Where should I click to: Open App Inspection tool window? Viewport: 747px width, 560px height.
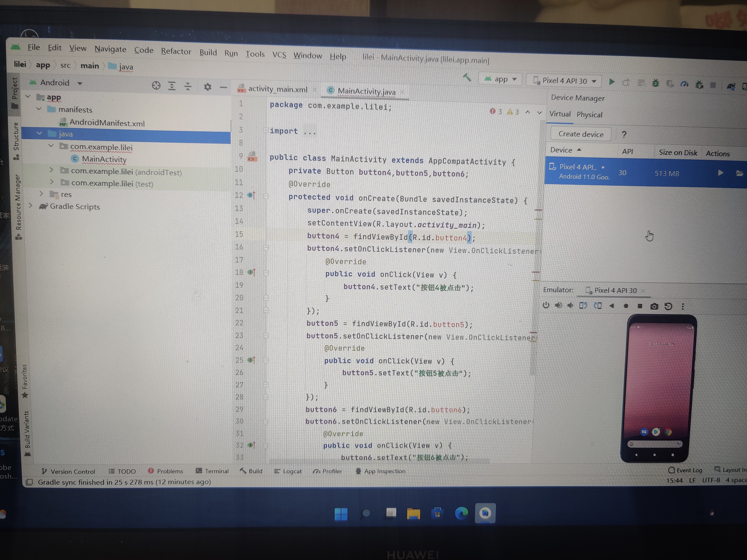coord(381,471)
